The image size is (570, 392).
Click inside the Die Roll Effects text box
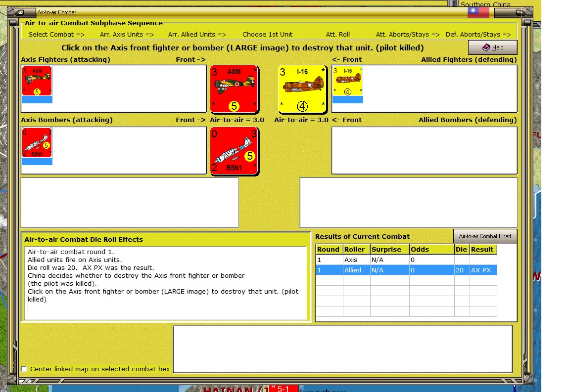coord(166,283)
